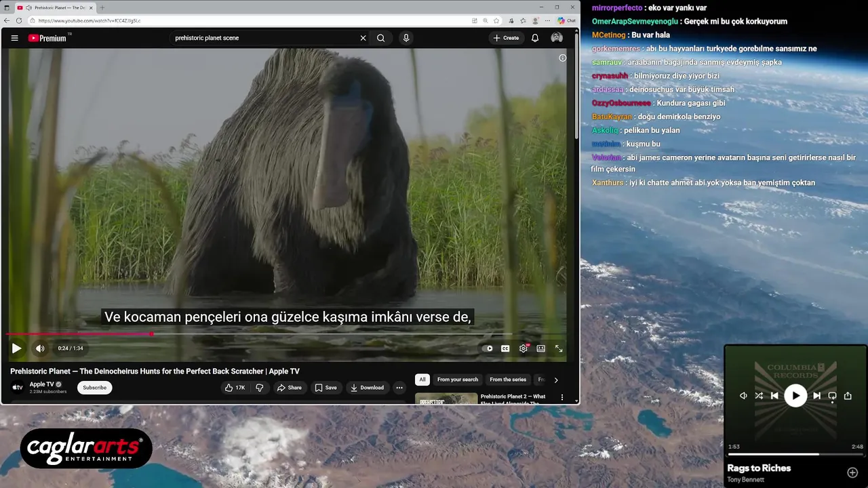This screenshot has height=488, width=868.
Task: Open a new browser tab
Action: click(102, 7)
